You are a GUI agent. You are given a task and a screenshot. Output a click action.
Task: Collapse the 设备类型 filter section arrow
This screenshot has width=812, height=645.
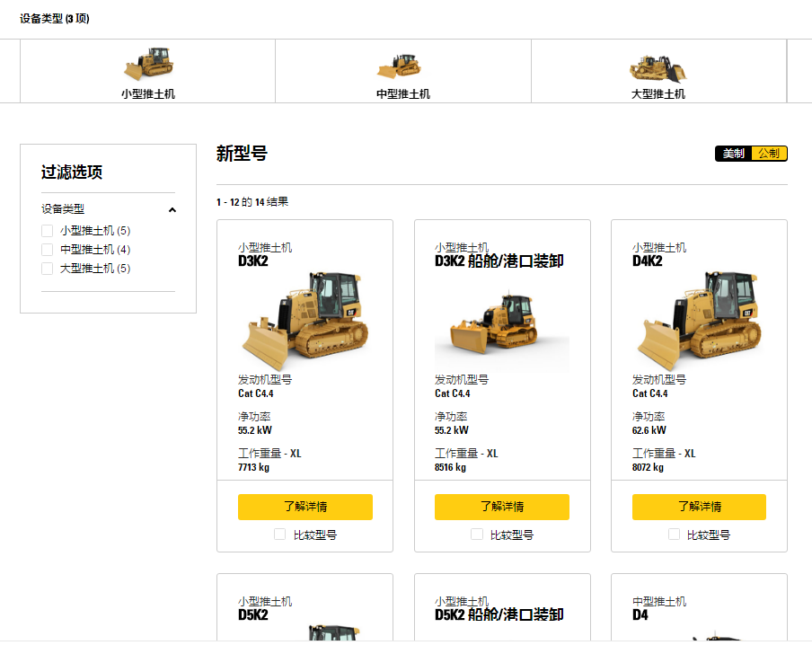[172, 209]
